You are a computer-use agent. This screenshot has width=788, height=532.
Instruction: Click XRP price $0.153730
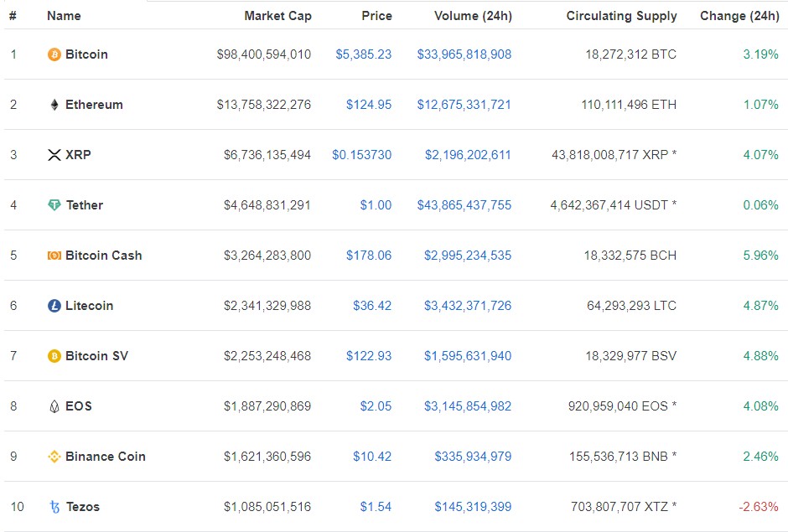362,155
